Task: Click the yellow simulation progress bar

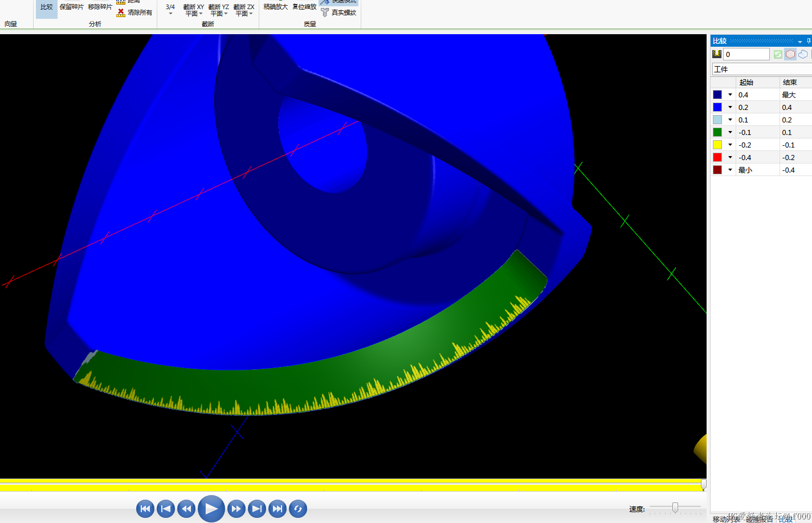Action: pyautogui.click(x=350, y=486)
